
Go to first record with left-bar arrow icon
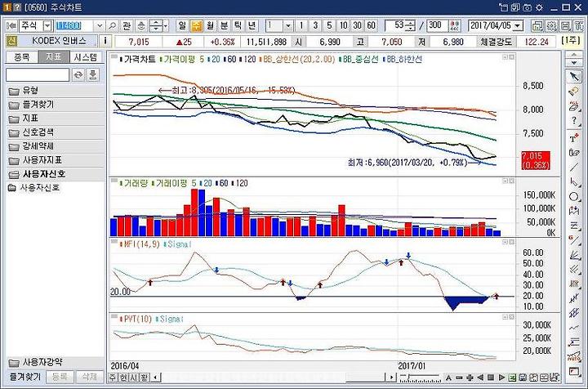click(x=11, y=25)
